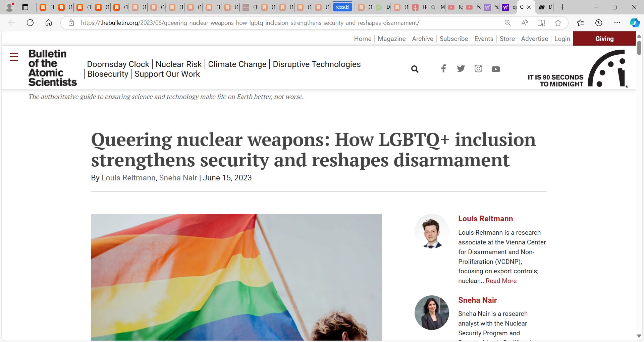This screenshot has height=342, width=644.
Task: Open the browser profile avatar
Action: (x=10, y=7)
